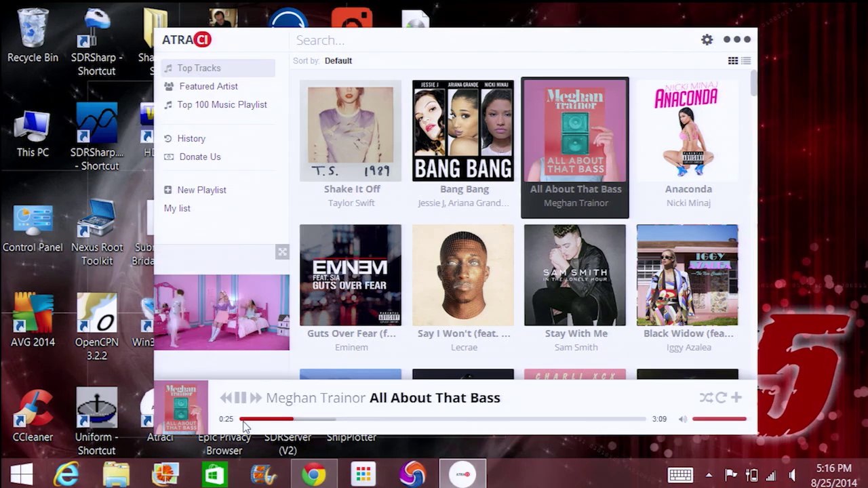The height and width of the screenshot is (488, 868).
Task: Click the now-playing title 'Meghan Trainor All About That Bass'
Action: coord(383,398)
